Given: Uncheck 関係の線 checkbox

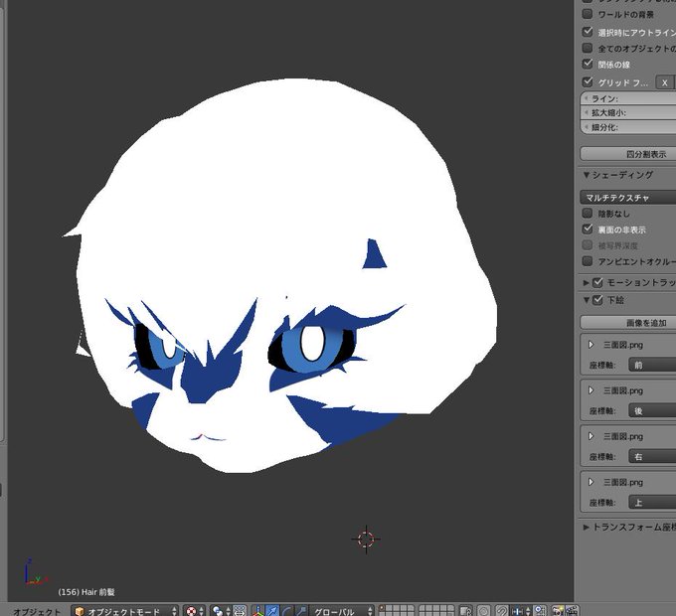Looking at the screenshot, I should coord(588,64).
